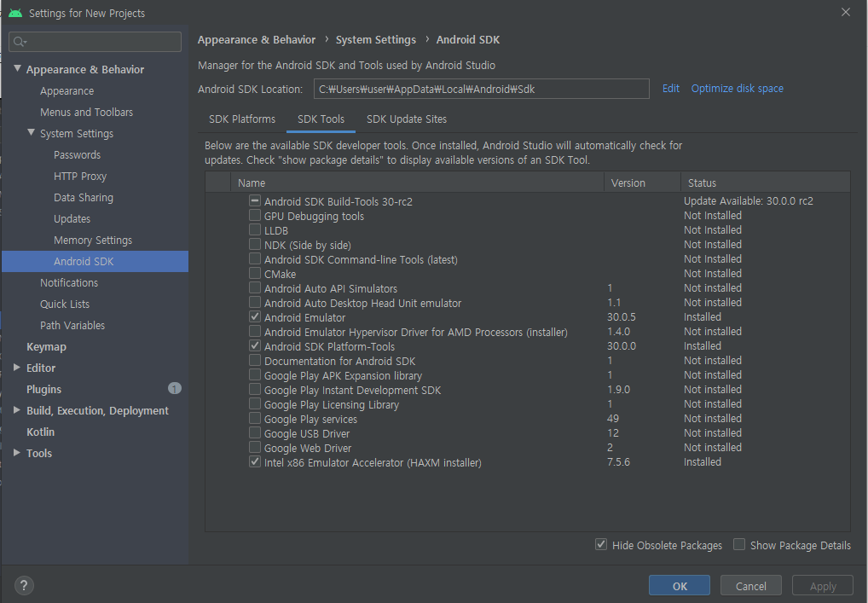
Task: Open the Appearance settings page
Action: point(67,90)
